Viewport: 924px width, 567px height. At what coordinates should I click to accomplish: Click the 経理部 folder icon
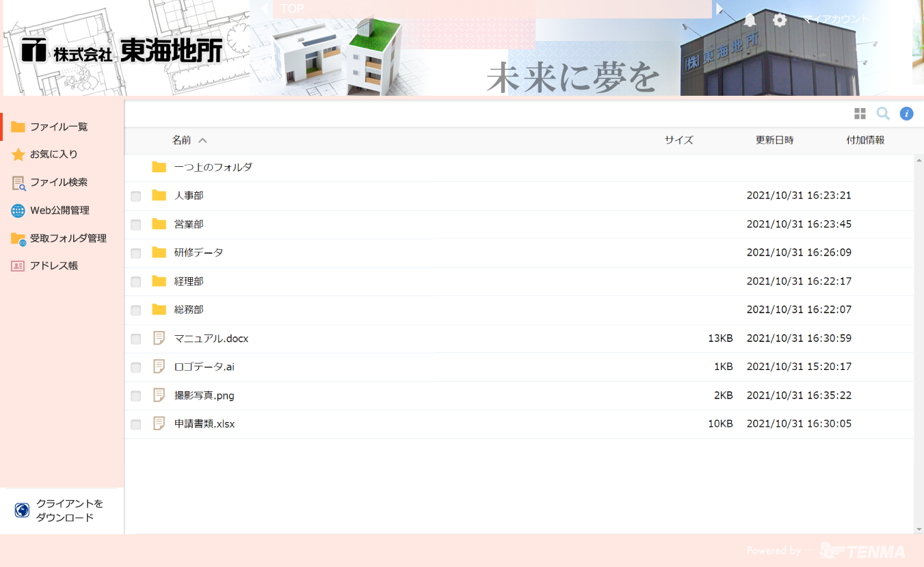pos(159,281)
